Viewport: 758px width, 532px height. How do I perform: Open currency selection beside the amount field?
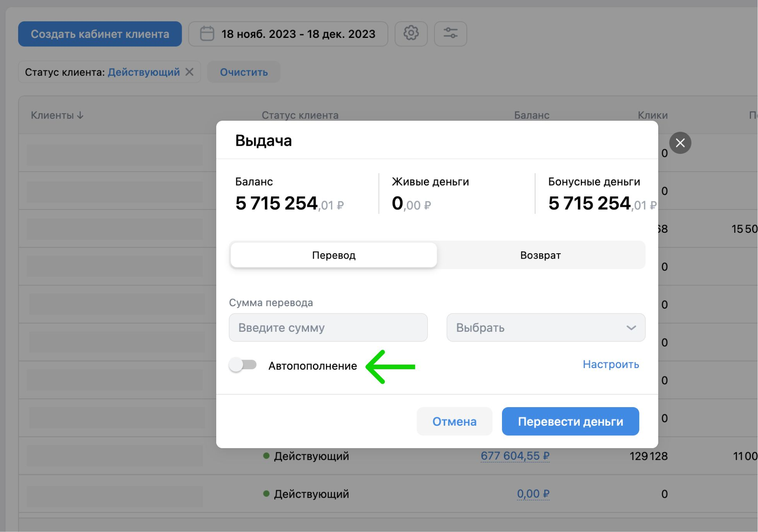(x=545, y=328)
